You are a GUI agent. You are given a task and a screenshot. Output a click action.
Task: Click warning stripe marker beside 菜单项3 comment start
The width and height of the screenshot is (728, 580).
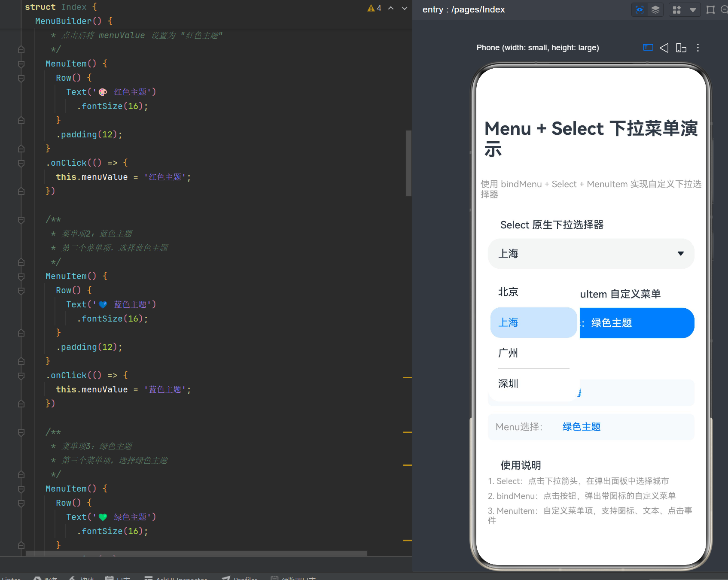pyautogui.click(x=408, y=432)
